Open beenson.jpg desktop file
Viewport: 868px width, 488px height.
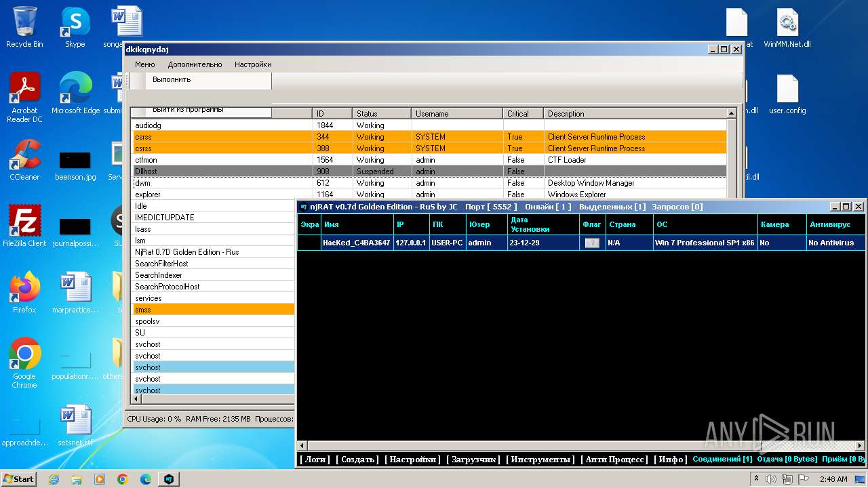(x=75, y=167)
